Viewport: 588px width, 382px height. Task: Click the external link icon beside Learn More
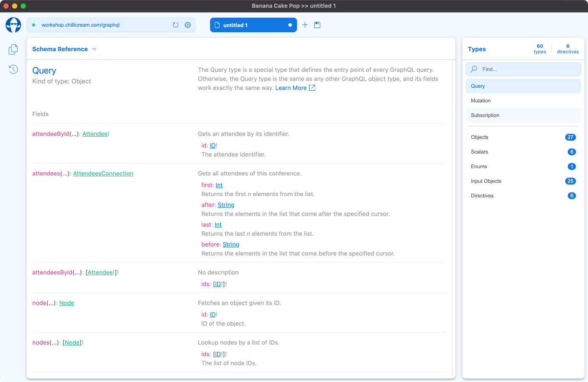313,88
